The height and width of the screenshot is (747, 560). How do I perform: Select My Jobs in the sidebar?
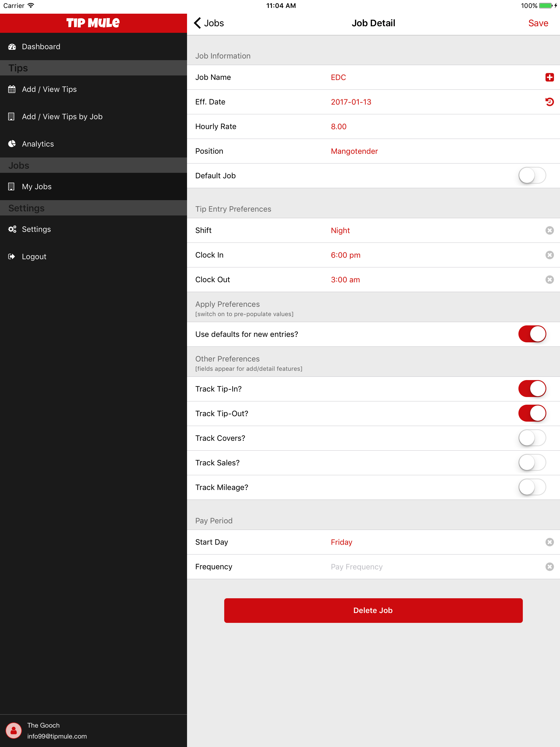(x=94, y=186)
